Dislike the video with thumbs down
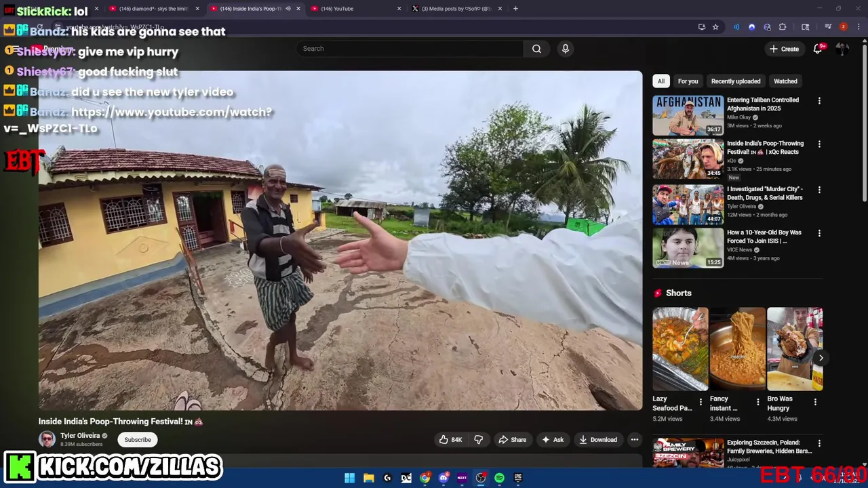 click(479, 440)
